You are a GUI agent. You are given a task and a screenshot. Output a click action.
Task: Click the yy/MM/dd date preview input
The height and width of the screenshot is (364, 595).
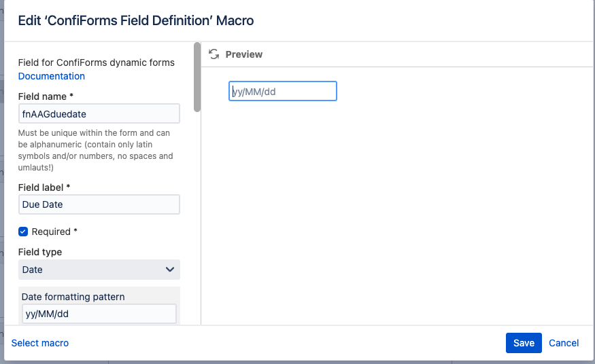(283, 91)
